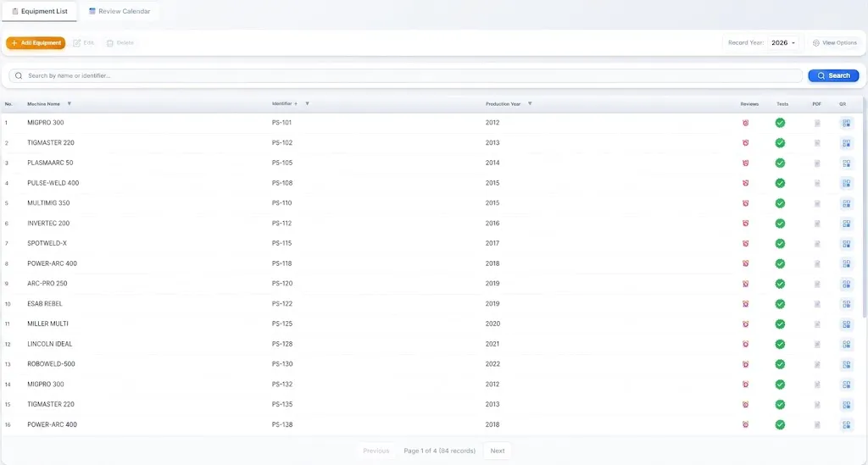This screenshot has width=868, height=465.
Task: Open Production Year column filter arrow
Action: tap(530, 103)
